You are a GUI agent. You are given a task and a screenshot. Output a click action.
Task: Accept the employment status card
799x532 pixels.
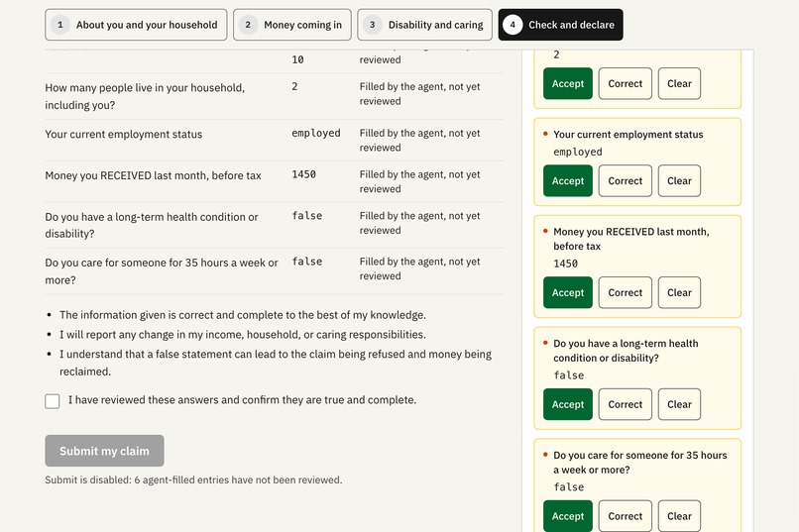(568, 180)
